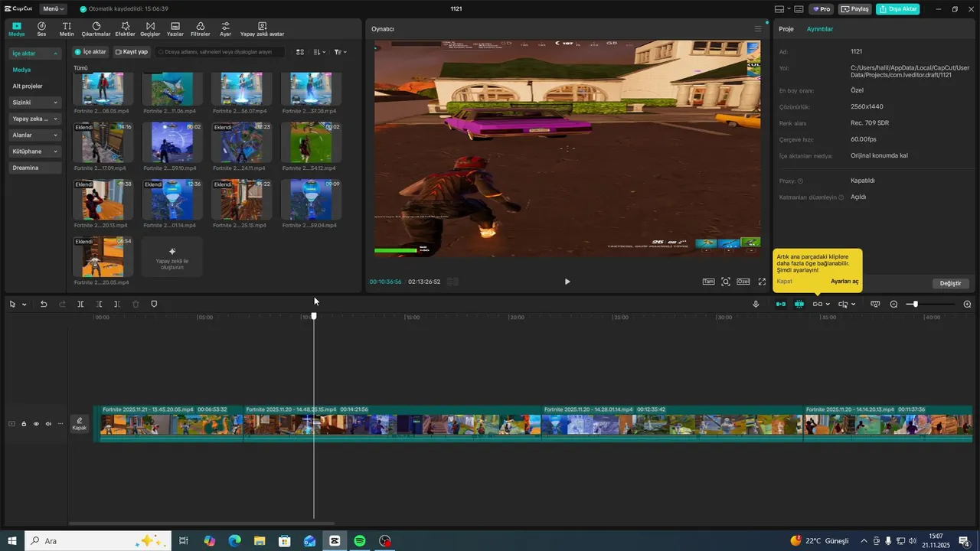Open the Metin text panel
The height and width of the screenshot is (551, 980).
67,29
